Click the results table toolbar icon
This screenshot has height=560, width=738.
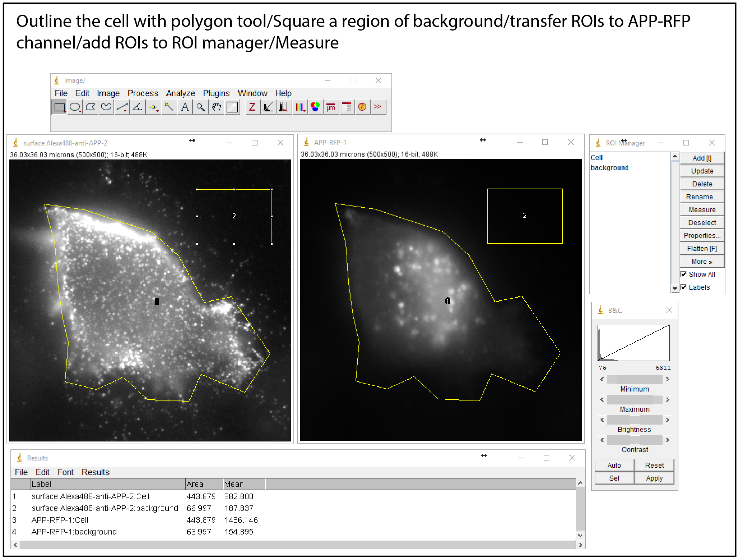347,107
